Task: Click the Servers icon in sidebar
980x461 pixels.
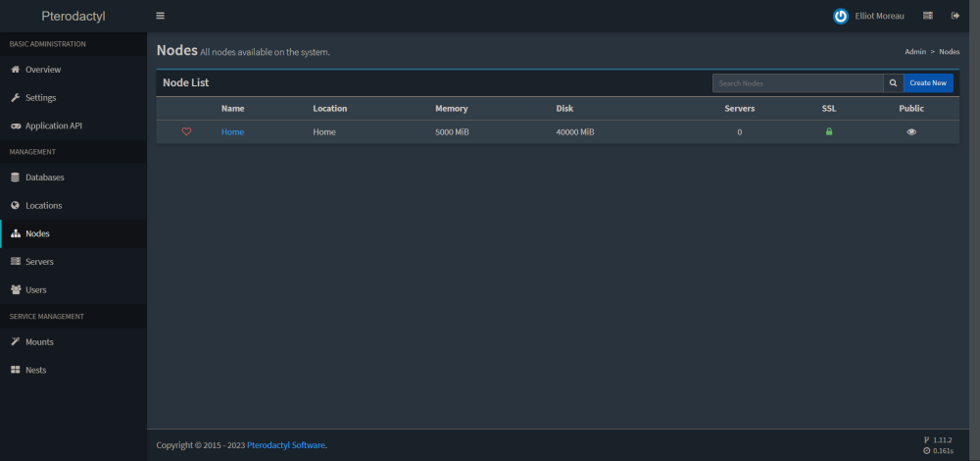Action: click(x=16, y=262)
